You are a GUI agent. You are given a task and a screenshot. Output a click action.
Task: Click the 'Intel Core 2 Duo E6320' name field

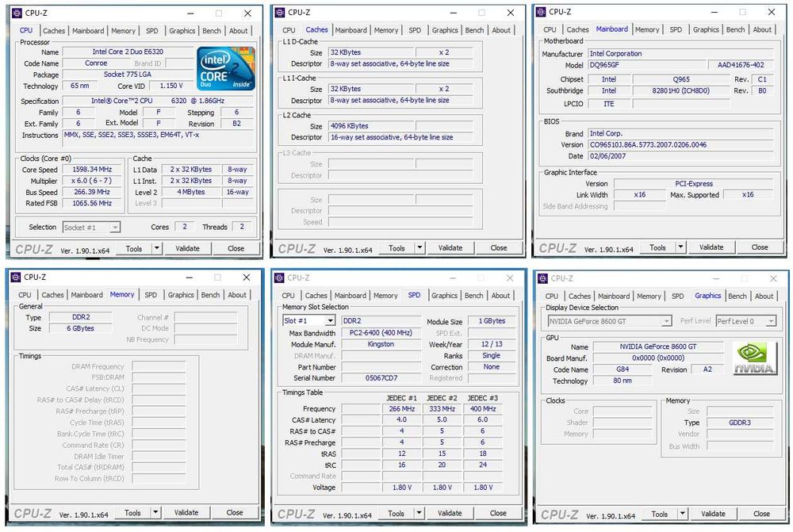(x=128, y=52)
